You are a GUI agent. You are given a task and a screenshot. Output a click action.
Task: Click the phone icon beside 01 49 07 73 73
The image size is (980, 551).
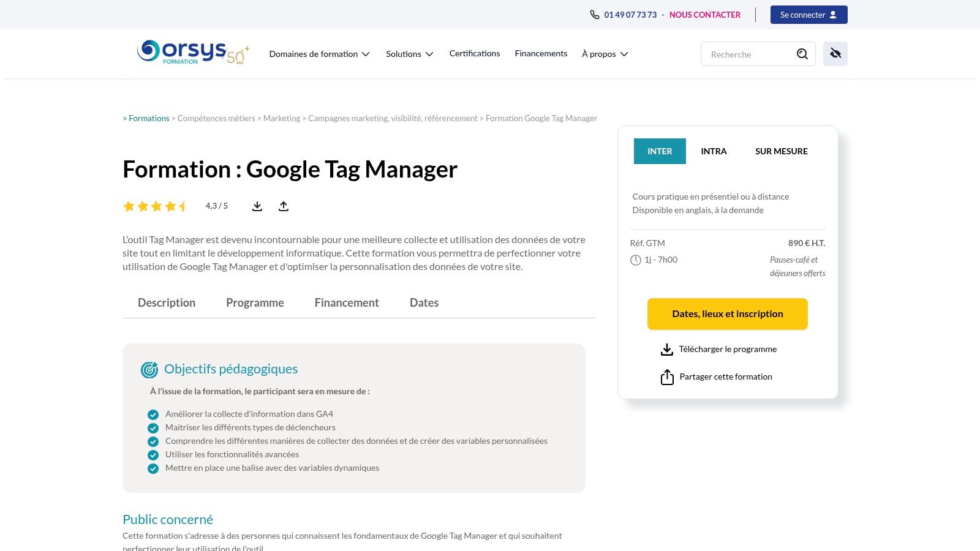595,15
